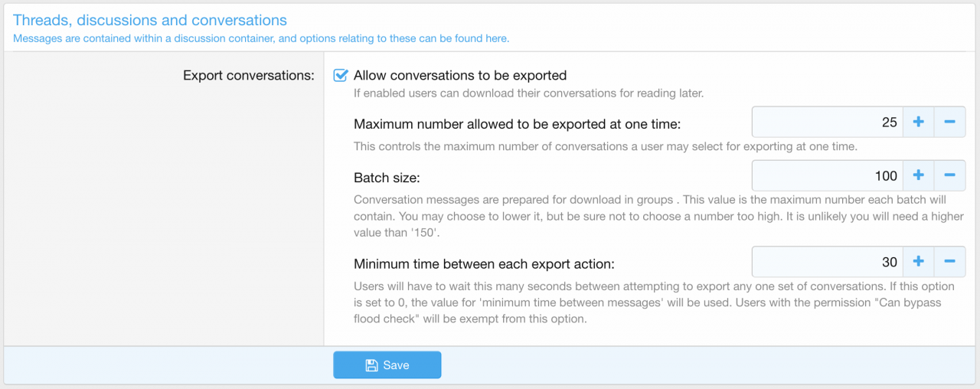
Task: Click the Batch size field showing 100
Action: pos(828,176)
